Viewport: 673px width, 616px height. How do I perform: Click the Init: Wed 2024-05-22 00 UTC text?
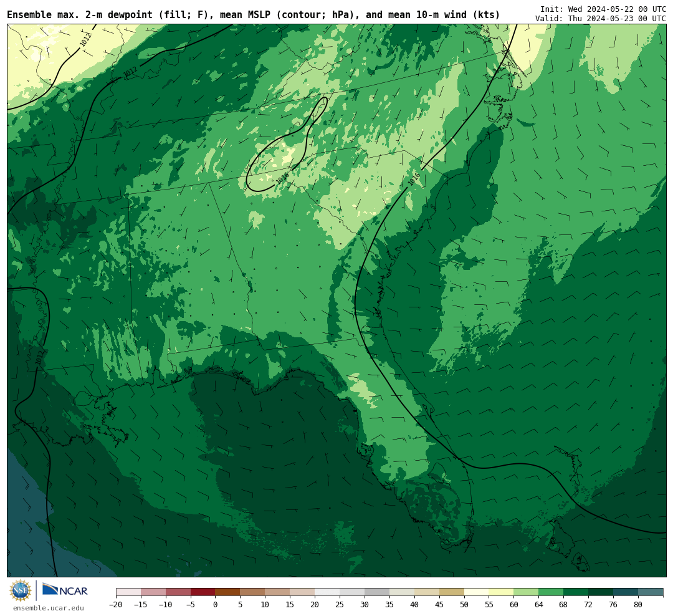(603, 9)
